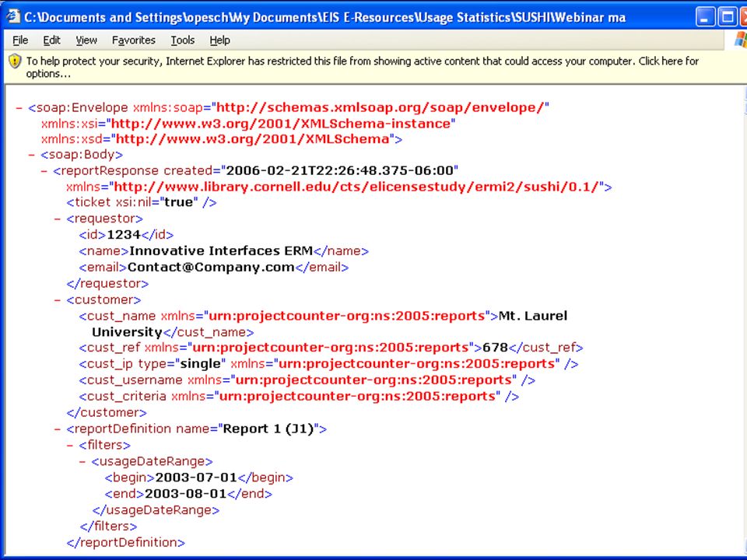
Task: Open the Help menu
Action: pos(219,40)
